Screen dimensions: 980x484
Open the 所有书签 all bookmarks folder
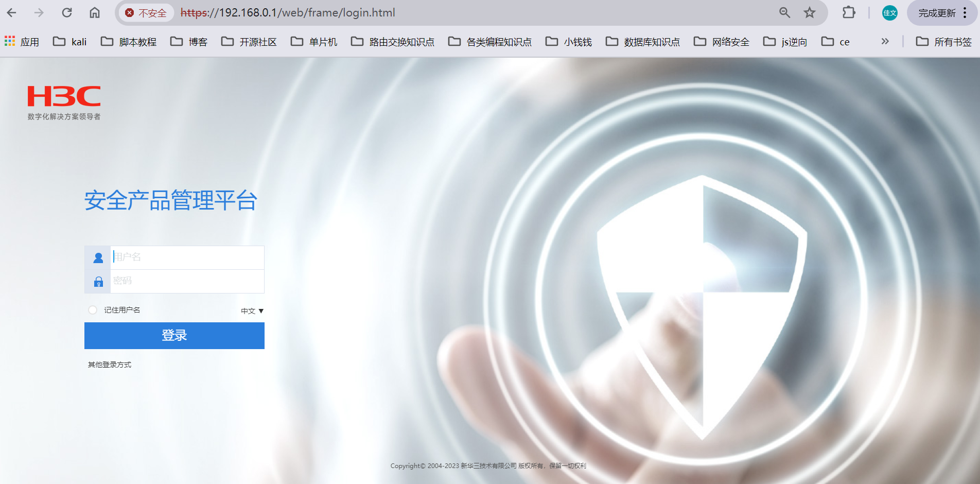coord(944,42)
